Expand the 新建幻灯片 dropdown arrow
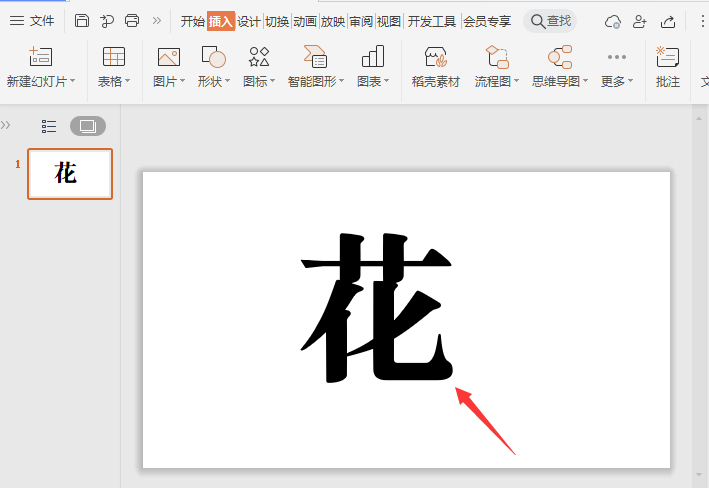 (x=72, y=81)
